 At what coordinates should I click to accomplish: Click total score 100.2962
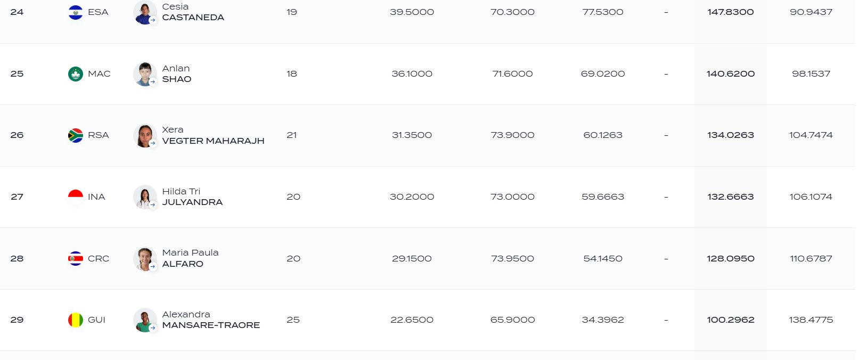pyautogui.click(x=731, y=320)
